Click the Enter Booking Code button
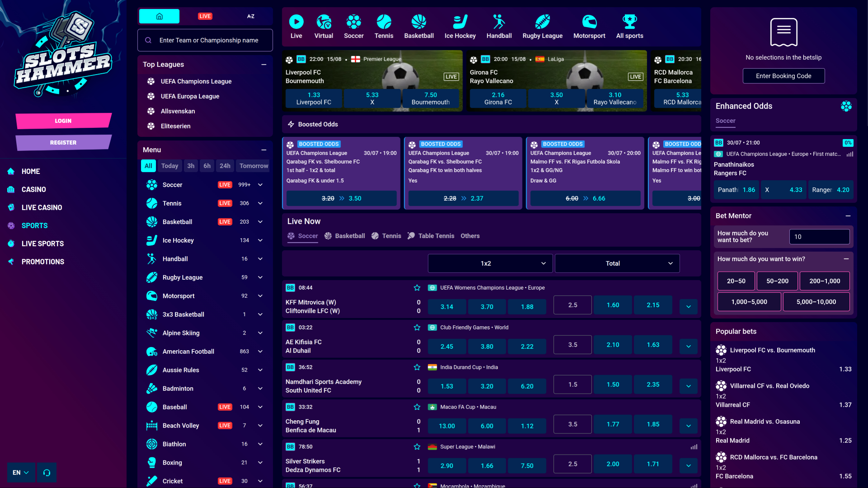The height and width of the screenshot is (488, 868). coord(783,75)
